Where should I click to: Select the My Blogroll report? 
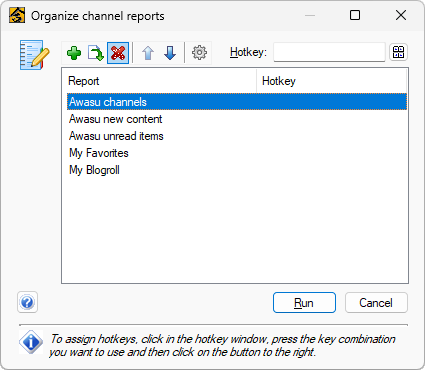(x=237, y=170)
